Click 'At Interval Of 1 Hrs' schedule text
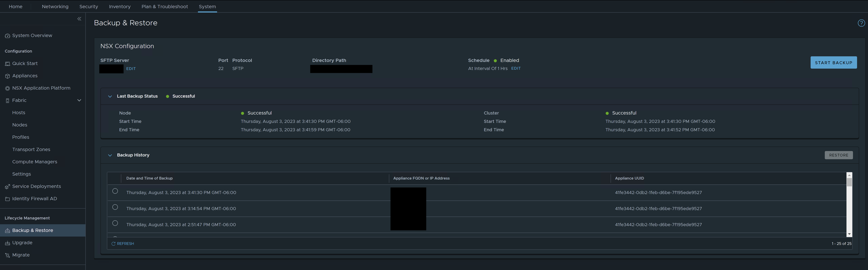The image size is (868, 270). coord(488,68)
